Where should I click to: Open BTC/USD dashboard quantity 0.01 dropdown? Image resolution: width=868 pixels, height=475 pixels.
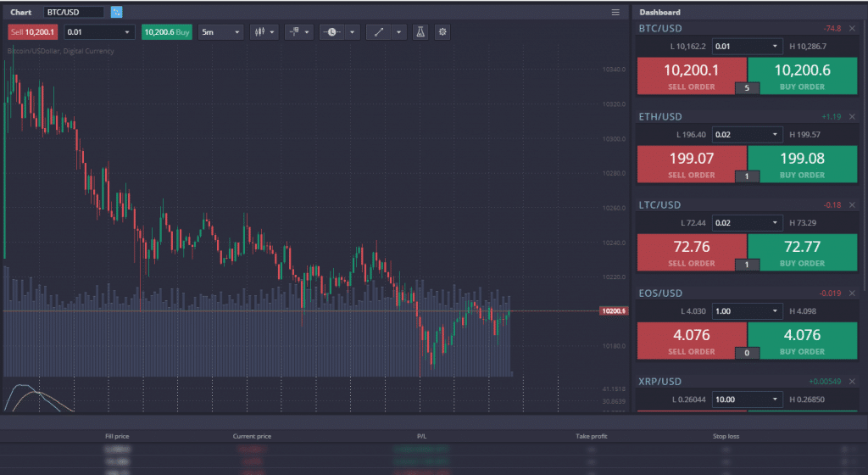(747, 47)
